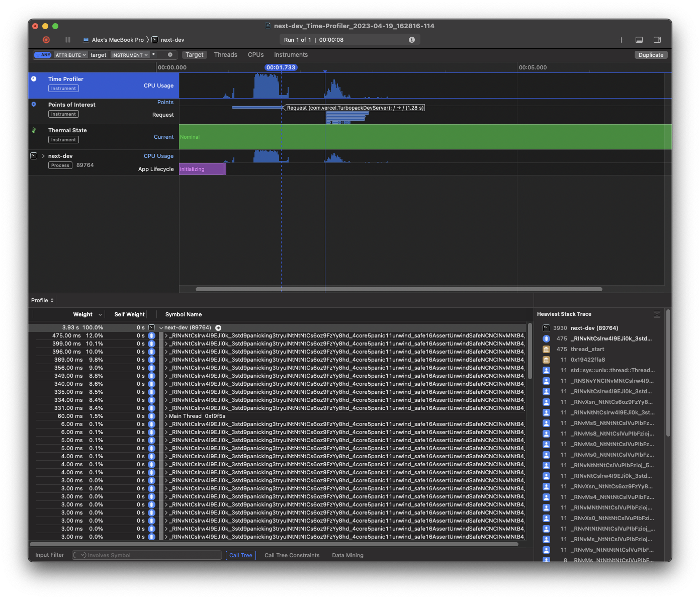Select std::sys::unix::thread stack frame

(x=612, y=370)
